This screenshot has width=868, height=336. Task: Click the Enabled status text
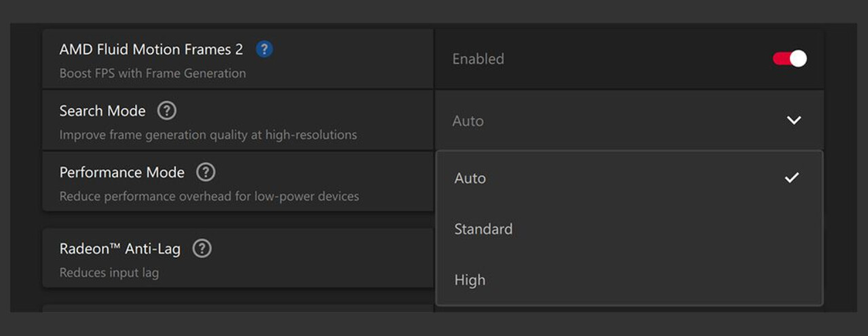478,59
